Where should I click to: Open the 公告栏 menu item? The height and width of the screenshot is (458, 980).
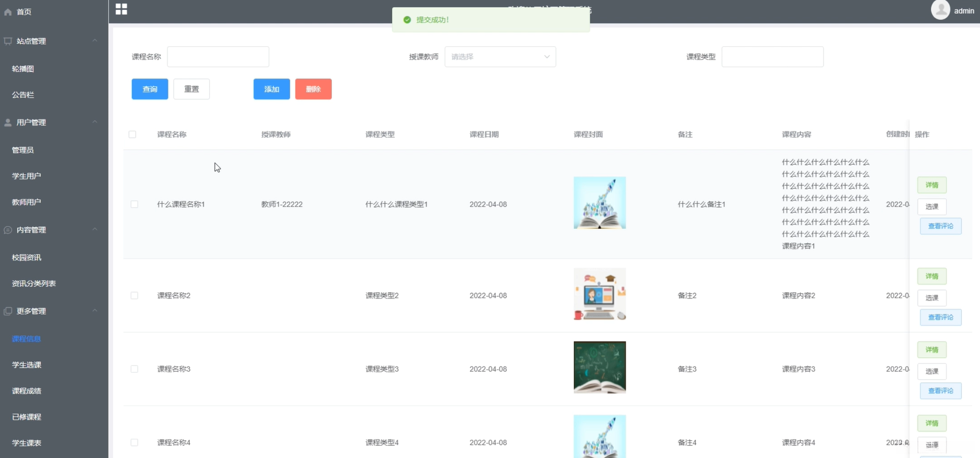(23, 95)
